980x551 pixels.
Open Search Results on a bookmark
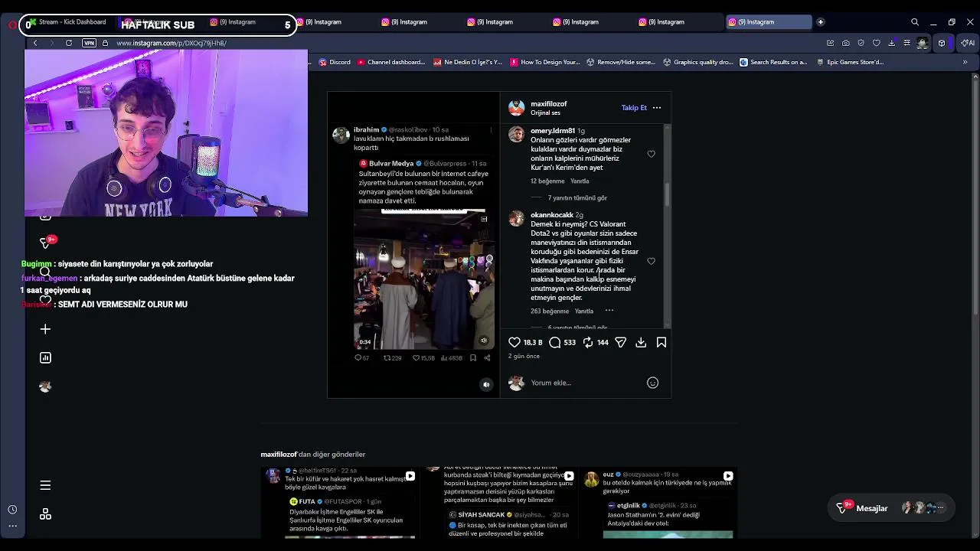point(773,62)
